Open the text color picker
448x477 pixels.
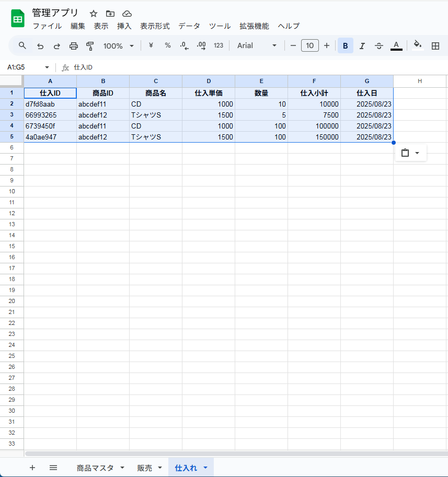[x=396, y=46]
